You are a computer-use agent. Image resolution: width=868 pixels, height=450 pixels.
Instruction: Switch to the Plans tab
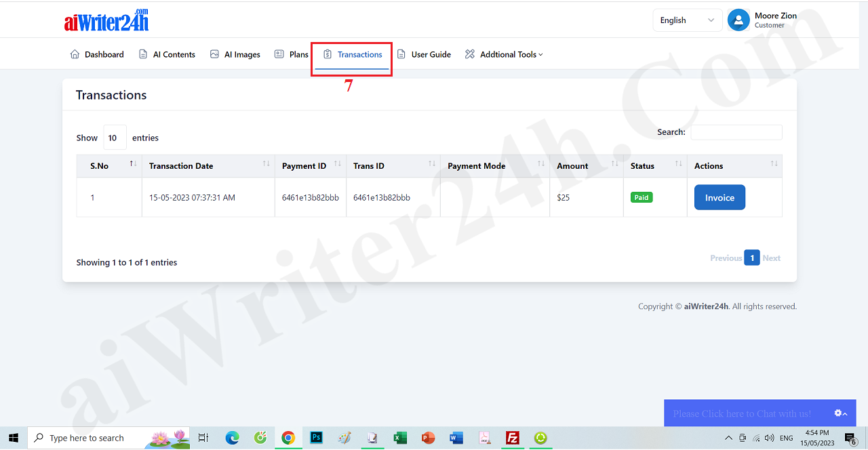click(292, 54)
